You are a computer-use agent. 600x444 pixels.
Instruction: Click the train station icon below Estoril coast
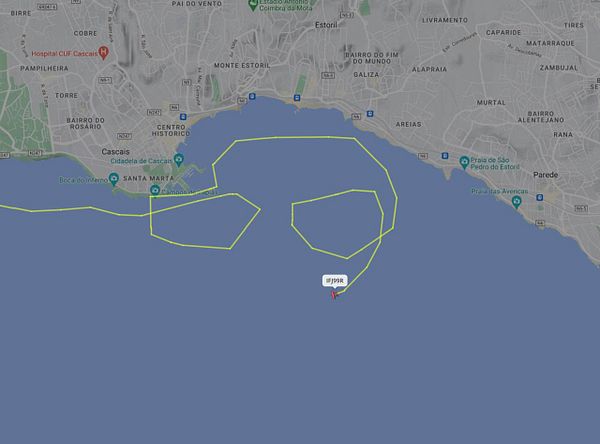(x=297, y=98)
